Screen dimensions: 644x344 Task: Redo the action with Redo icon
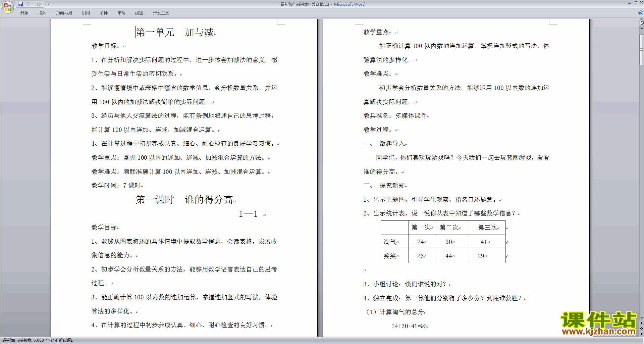coord(39,4)
